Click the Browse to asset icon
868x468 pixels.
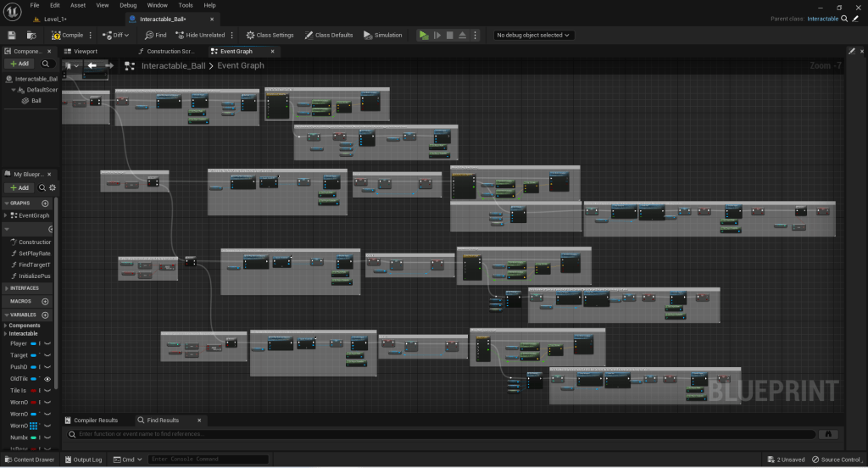[x=31, y=35]
